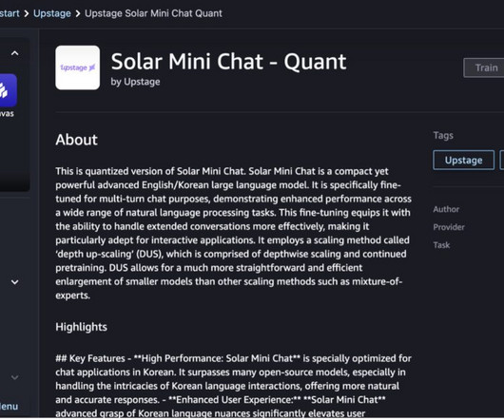Image resolution: width=504 pixels, height=420 pixels.
Task: Click the Provider field label
Action: (x=449, y=227)
